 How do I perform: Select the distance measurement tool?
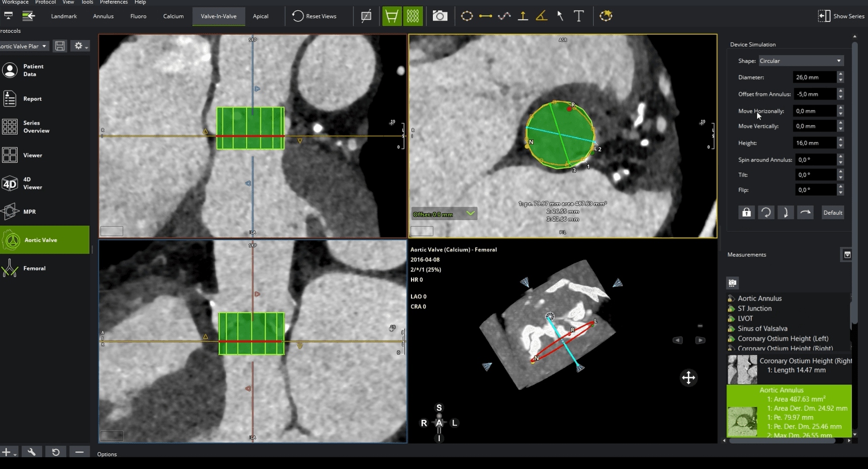click(486, 16)
